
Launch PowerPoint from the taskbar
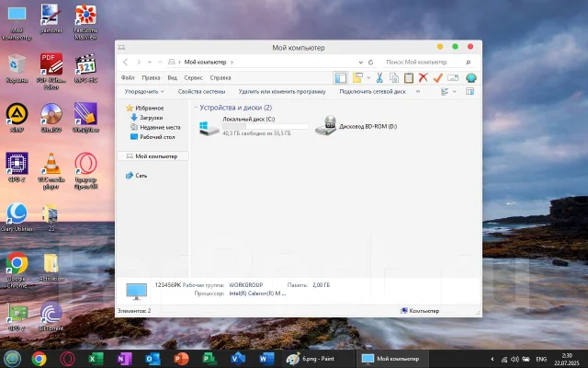coord(181,359)
